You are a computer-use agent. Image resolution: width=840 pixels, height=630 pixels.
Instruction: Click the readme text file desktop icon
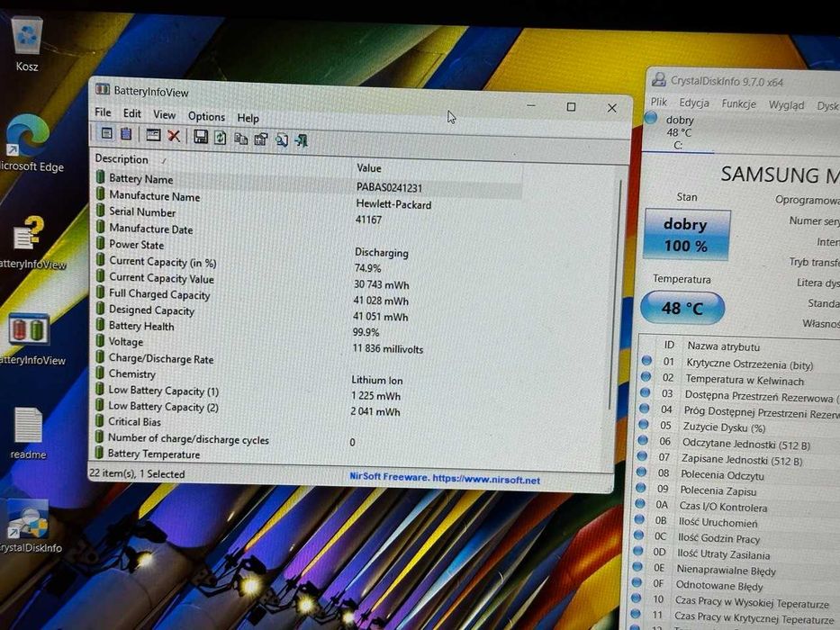[28, 434]
